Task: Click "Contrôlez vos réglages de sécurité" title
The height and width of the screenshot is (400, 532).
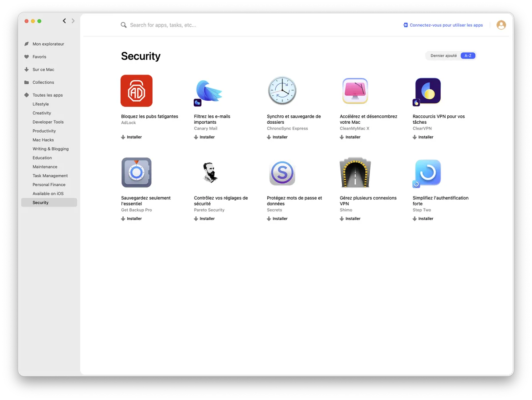Action: 221,201
